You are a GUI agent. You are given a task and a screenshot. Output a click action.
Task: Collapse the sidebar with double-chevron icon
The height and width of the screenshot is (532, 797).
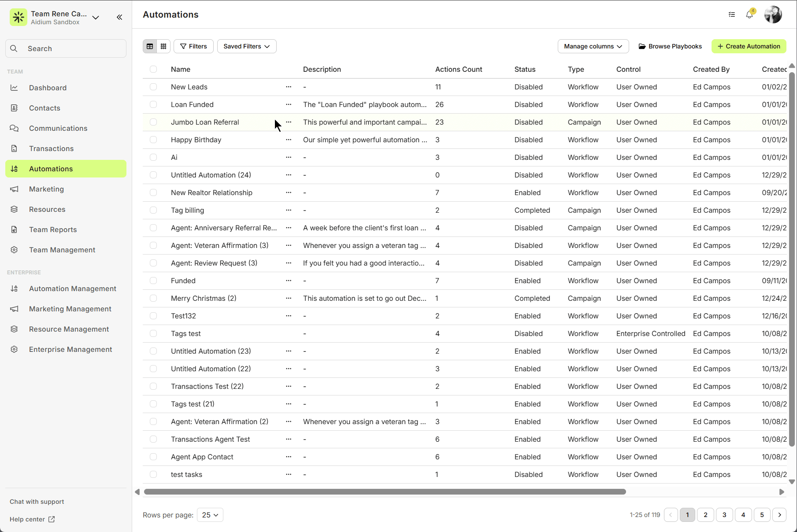(119, 17)
